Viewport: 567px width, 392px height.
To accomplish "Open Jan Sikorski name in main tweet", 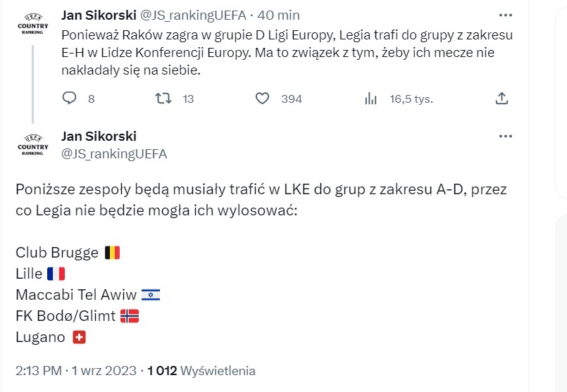I will point(99,136).
